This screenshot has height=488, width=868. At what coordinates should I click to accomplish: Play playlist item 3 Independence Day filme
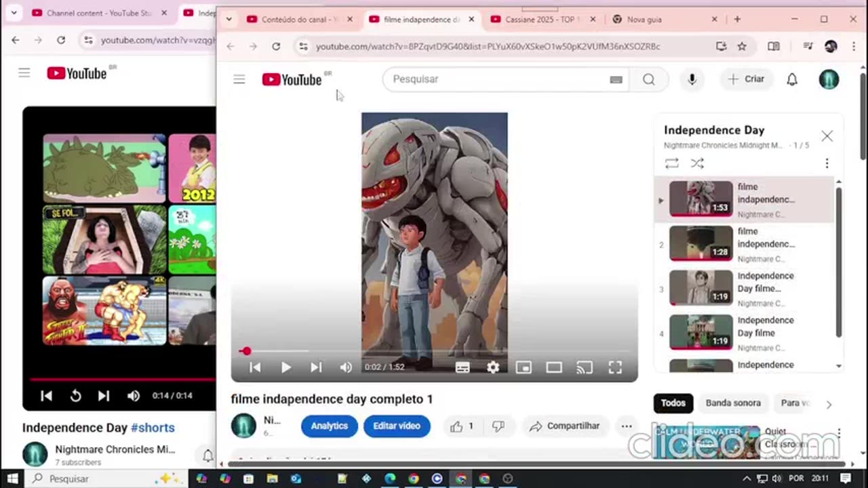[x=745, y=289]
